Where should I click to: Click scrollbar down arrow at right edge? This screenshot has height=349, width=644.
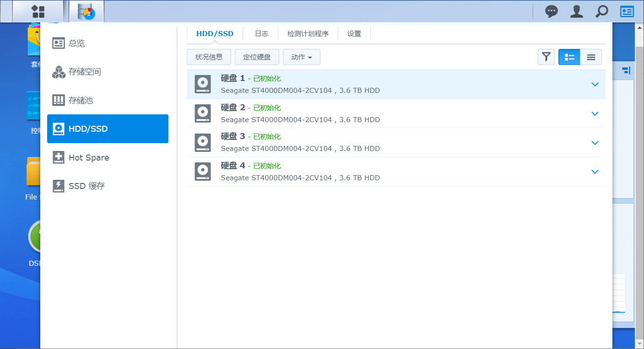[639, 344]
